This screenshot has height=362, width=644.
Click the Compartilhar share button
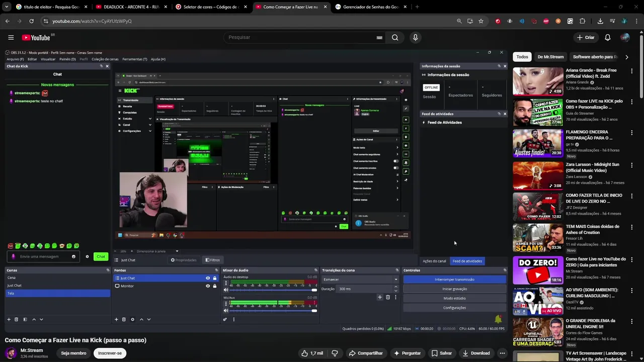366,353
